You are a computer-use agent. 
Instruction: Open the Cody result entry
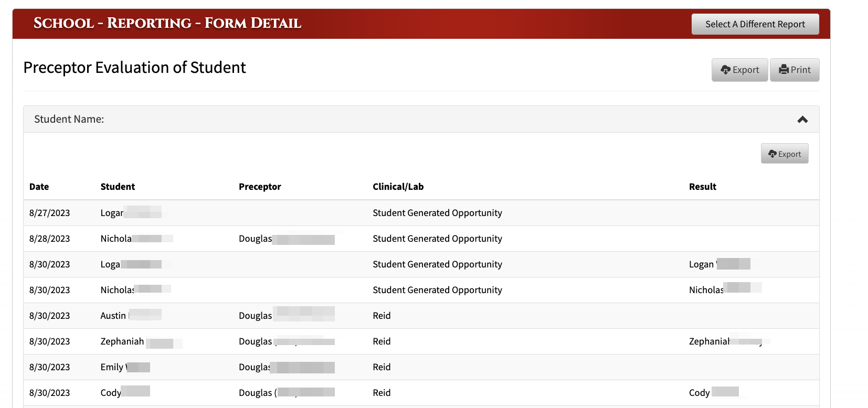pyautogui.click(x=714, y=392)
